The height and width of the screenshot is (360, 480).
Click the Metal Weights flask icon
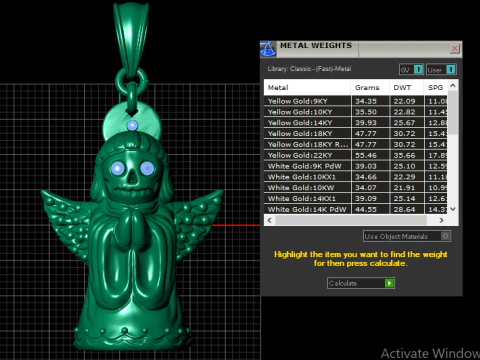268,49
